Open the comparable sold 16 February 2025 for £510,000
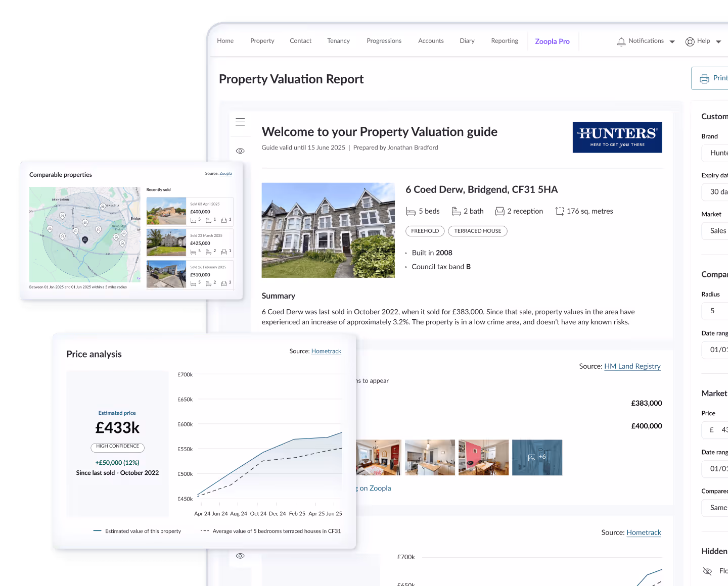The image size is (728, 586). click(190, 274)
